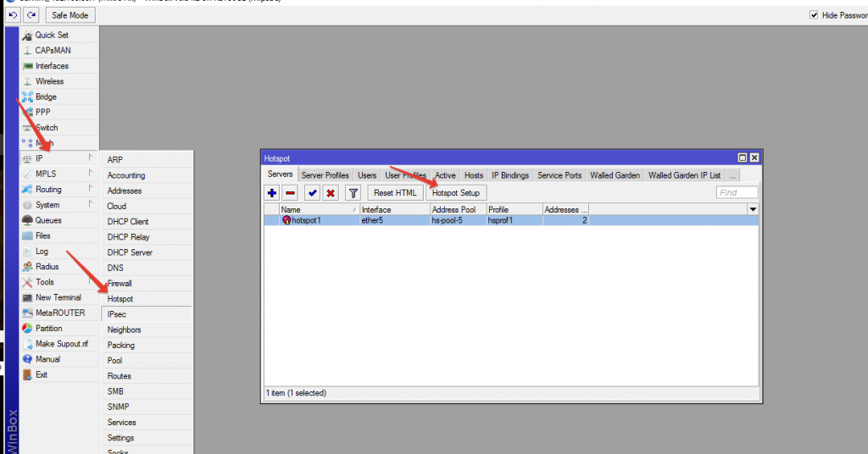The width and height of the screenshot is (868, 454).
Task: Switch to the Server Profiles tab
Action: (x=325, y=175)
